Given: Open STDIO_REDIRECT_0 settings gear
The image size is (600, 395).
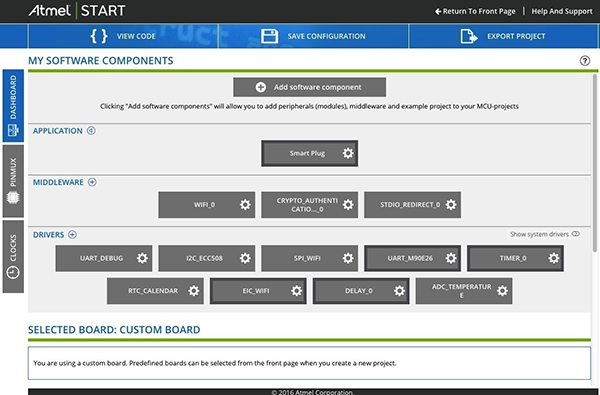Looking at the screenshot, I should click(x=451, y=205).
